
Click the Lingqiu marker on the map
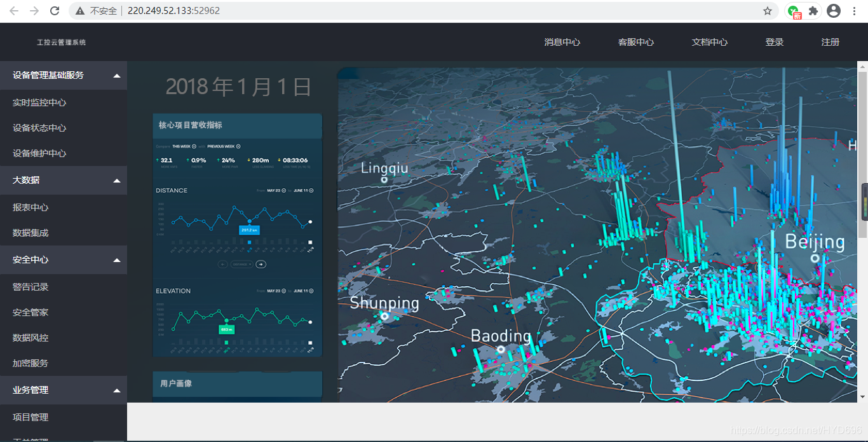[384, 180]
